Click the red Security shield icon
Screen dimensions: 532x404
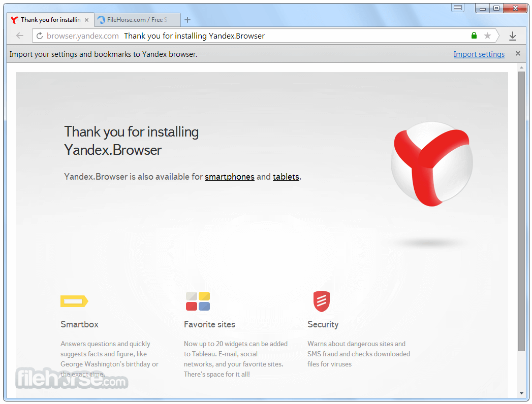(321, 301)
